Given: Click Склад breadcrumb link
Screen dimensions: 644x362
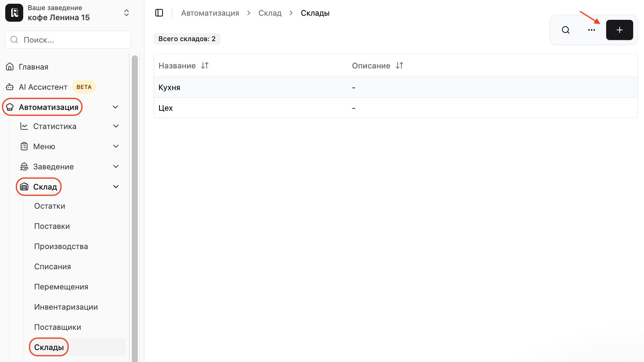Looking at the screenshot, I should (270, 13).
